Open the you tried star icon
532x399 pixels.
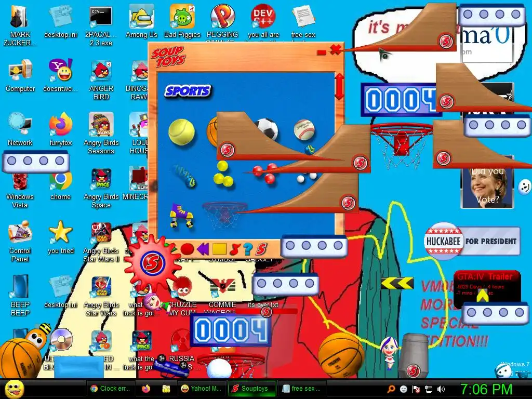click(60, 237)
